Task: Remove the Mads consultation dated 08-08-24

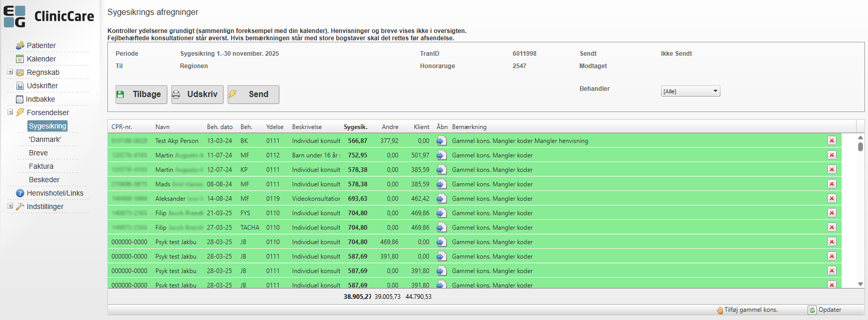Action: [831, 184]
